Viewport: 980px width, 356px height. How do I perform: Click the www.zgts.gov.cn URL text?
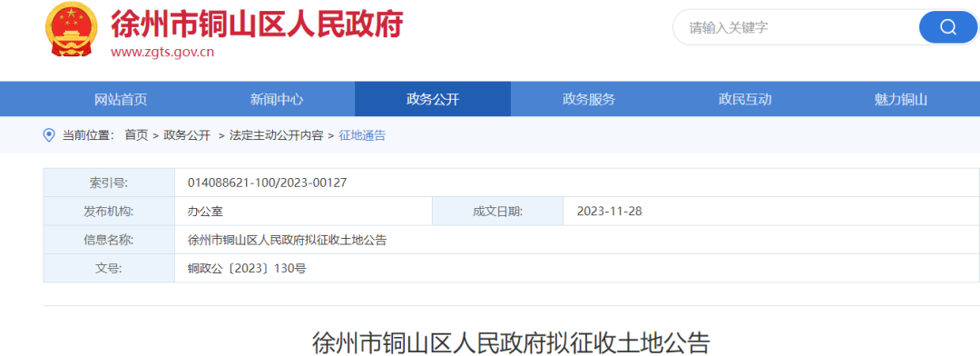pyautogui.click(x=162, y=52)
